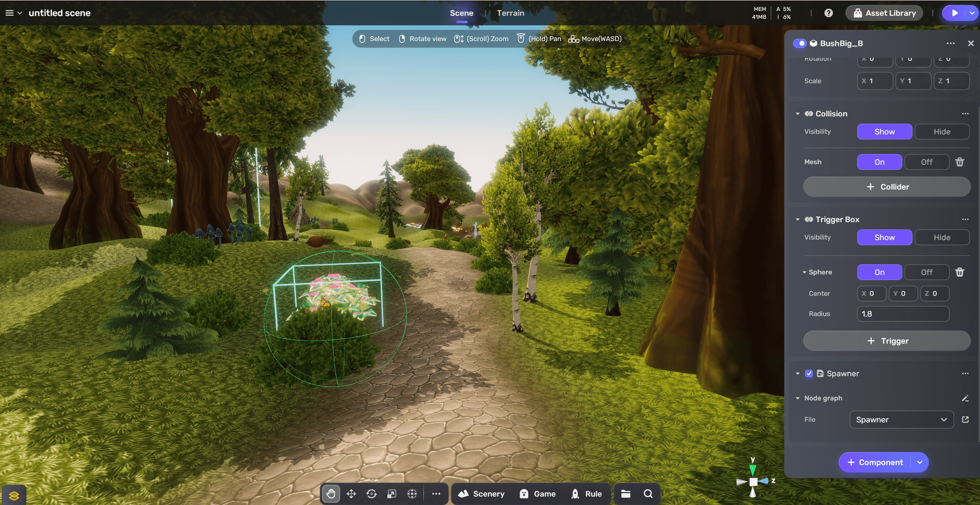The height and width of the screenshot is (505, 980).
Task: Edit the Scale Z field
Action: coord(952,81)
